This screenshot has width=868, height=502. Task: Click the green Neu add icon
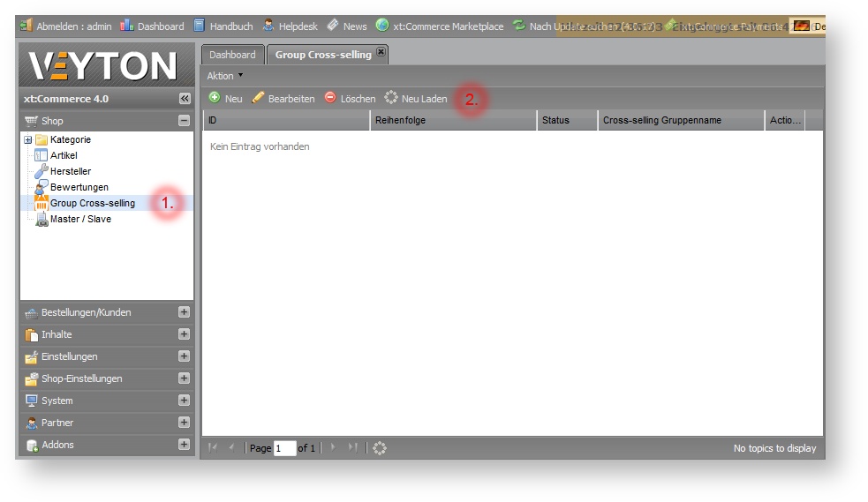pyautogui.click(x=215, y=98)
